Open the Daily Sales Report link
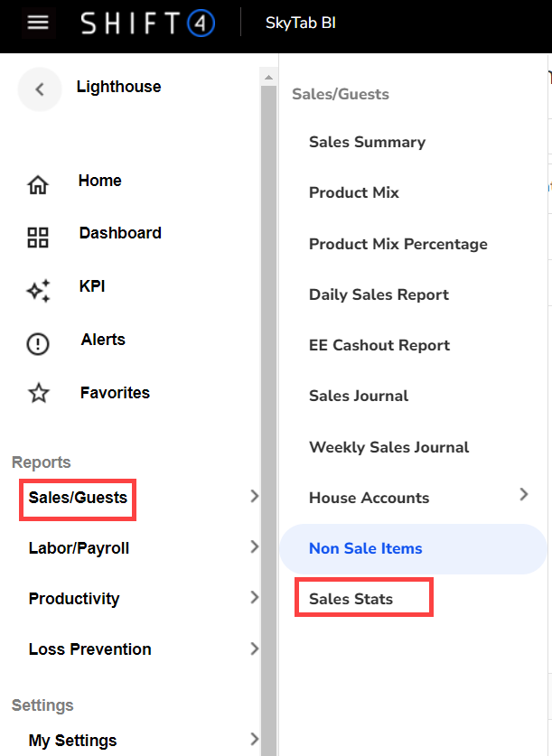Image resolution: width=552 pixels, height=756 pixels. click(x=379, y=294)
